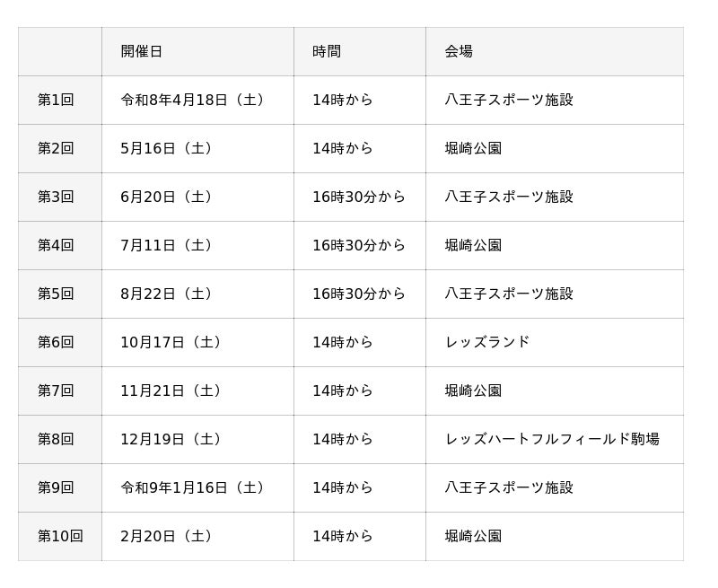The height and width of the screenshot is (588, 718).
Task: Click the date 令和8年4月18日（土）
Action: pyautogui.click(x=195, y=100)
